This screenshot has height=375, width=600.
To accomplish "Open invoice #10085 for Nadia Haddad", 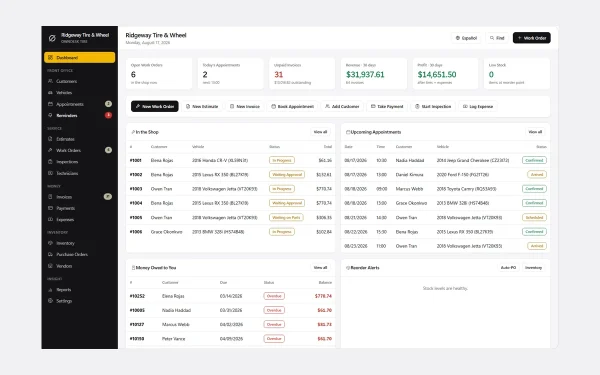I will click(x=230, y=310).
